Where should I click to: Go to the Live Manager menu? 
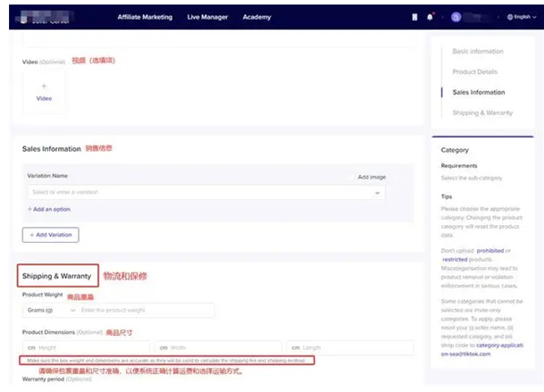coord(207,17)
